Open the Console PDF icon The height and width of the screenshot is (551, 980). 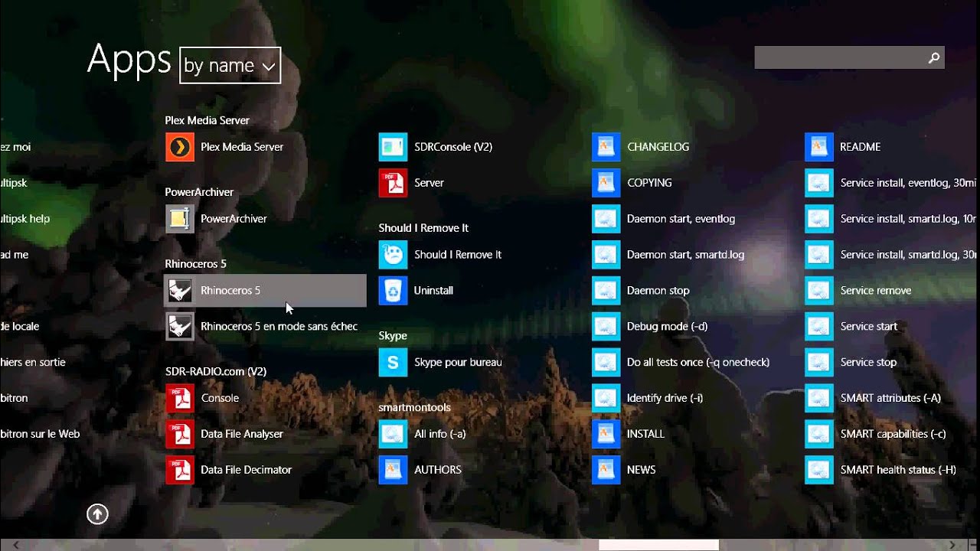click(x=180, y=398)
